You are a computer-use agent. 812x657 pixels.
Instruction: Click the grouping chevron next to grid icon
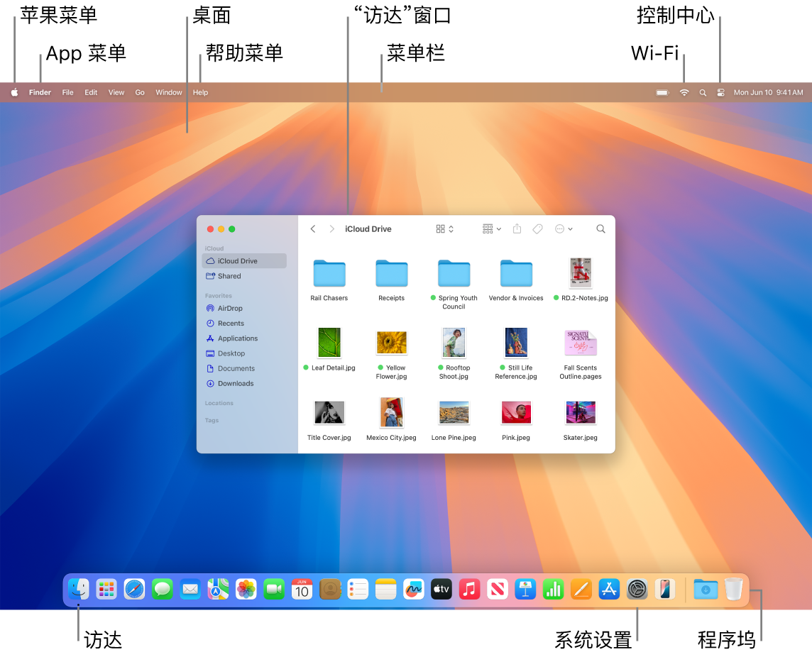pos(451,228)
